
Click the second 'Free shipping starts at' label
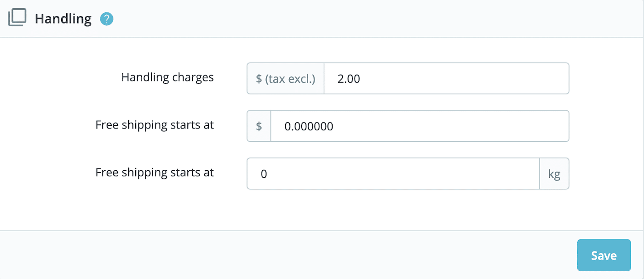154,173
